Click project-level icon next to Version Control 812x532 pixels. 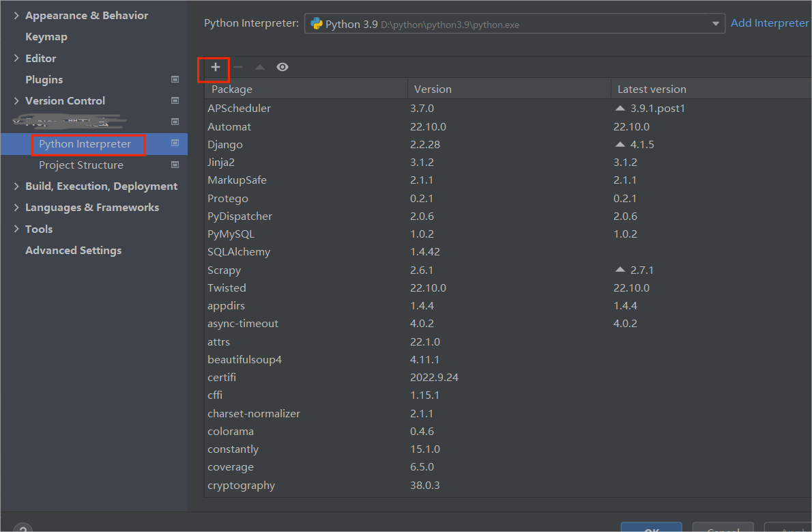[x=175, y=100]
